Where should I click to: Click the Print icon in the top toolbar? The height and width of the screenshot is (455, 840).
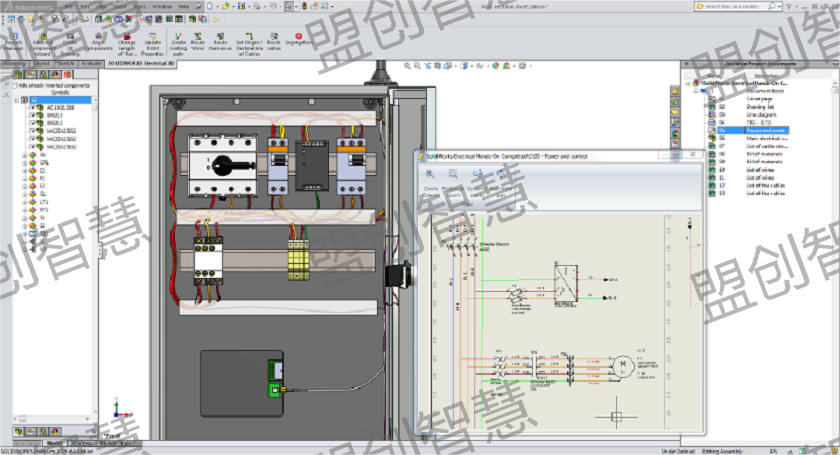click(x=257, y=6)
